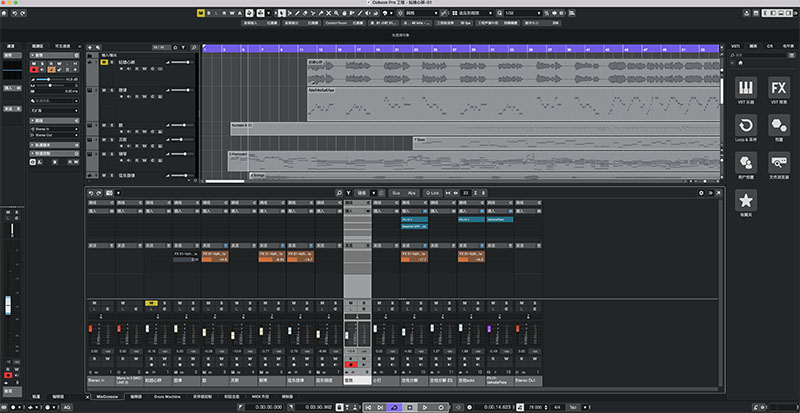This screenshot has width=800, height=413.
Task: Click the Redo arrow in top toolbar
Action: click(x=22, y=13)
